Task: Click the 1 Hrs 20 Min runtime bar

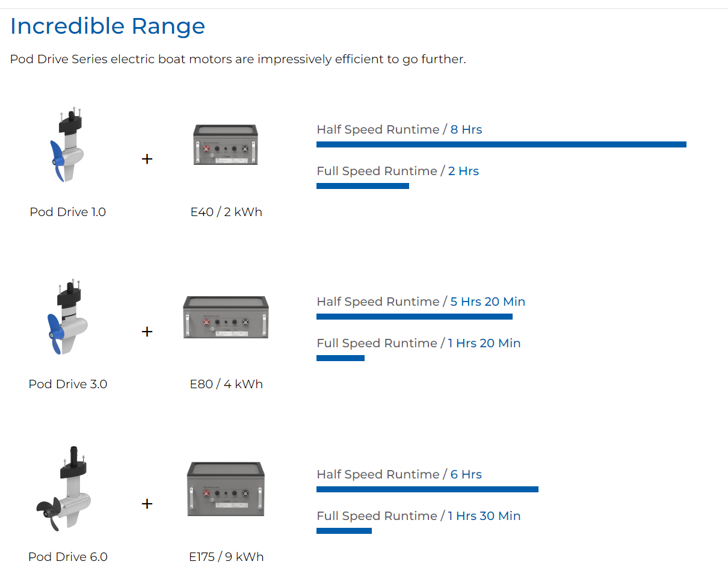Action: (x=341, y=358)
